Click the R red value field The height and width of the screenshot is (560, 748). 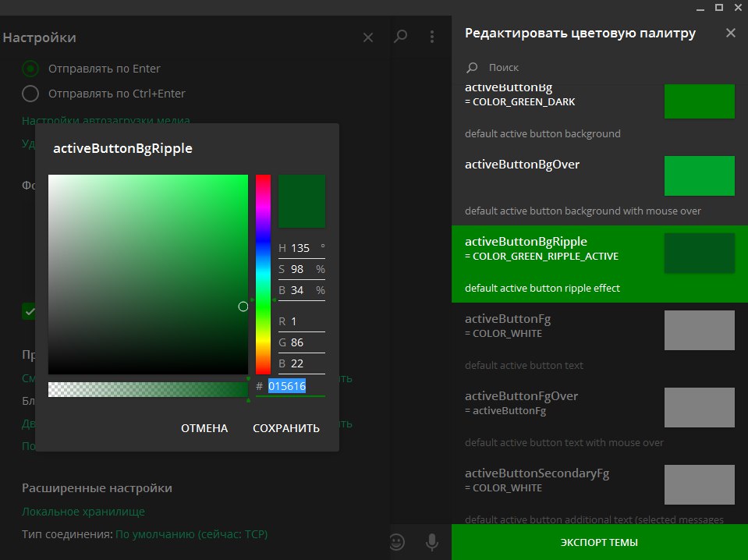[x=302, y=321]
